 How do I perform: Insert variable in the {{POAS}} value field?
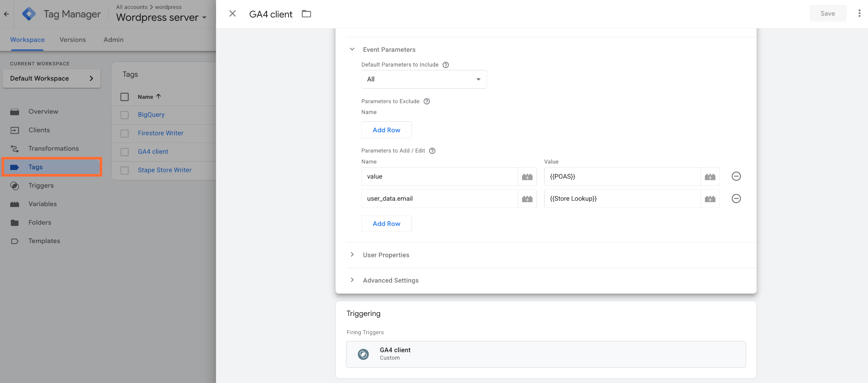(x=710, y=177)
